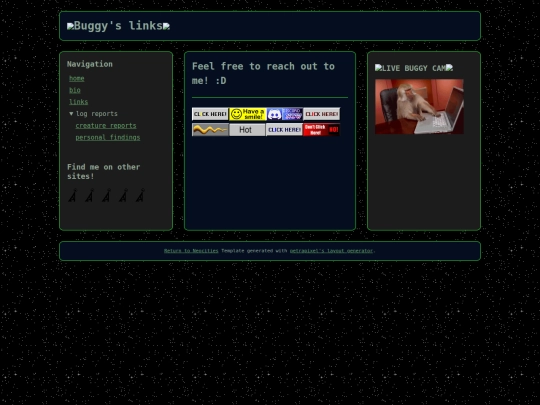The height and width of the screenshot is (405, 540).
Task: Select the links navigation link
Action: (x=79, y=102)
